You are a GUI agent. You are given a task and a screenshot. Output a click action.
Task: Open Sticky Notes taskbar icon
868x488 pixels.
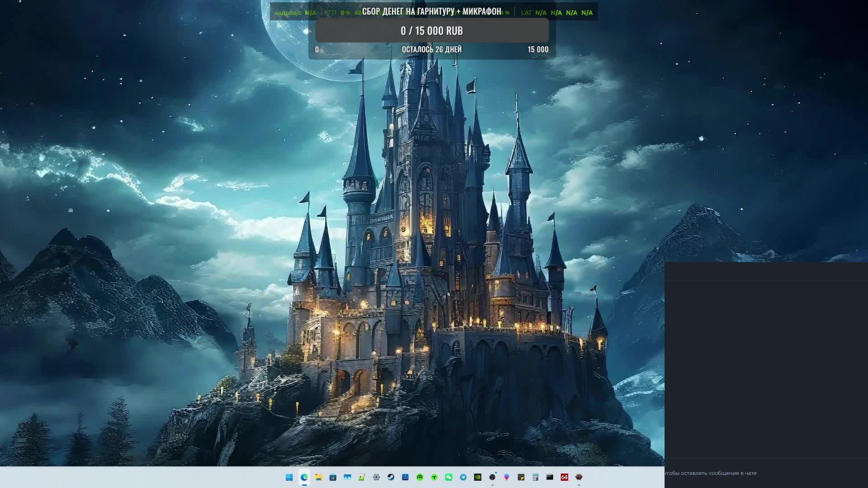coord(521,477)
